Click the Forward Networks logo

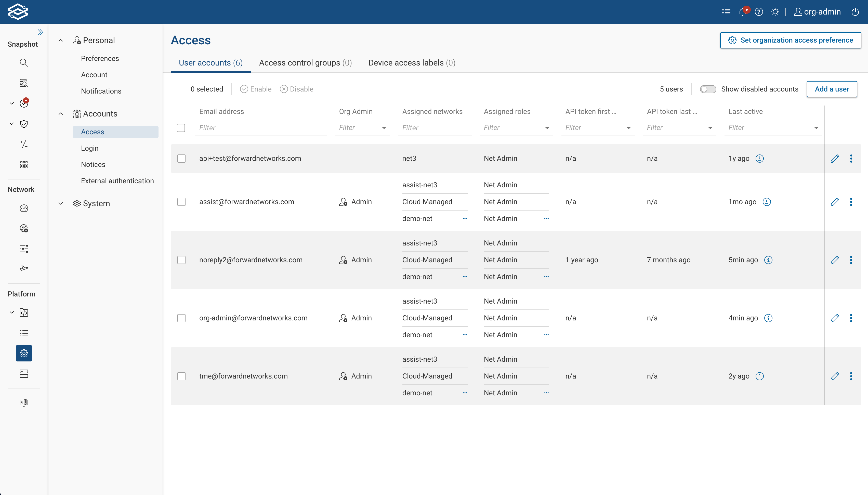18,12
